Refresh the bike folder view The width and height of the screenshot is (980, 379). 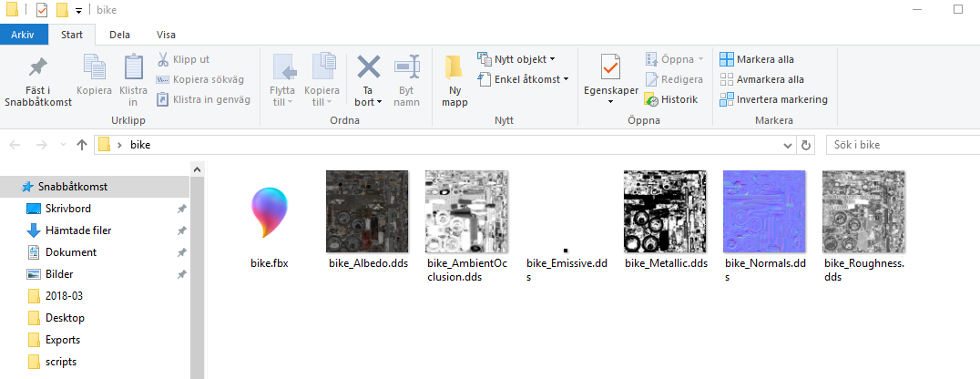(806, 145)
